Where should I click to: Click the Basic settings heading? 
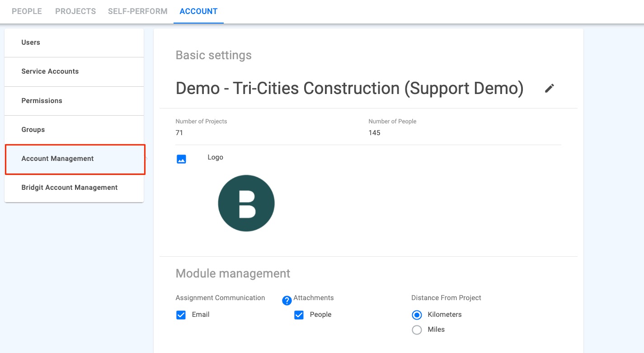[213, 55]
